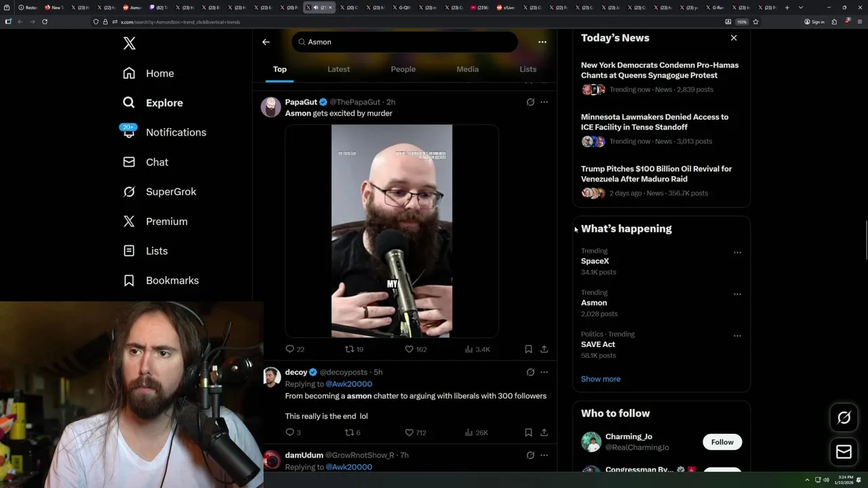The height and width of the screenshot is (488, 868).
Task: Go back with the search page arrow
Action: [266, 42]
